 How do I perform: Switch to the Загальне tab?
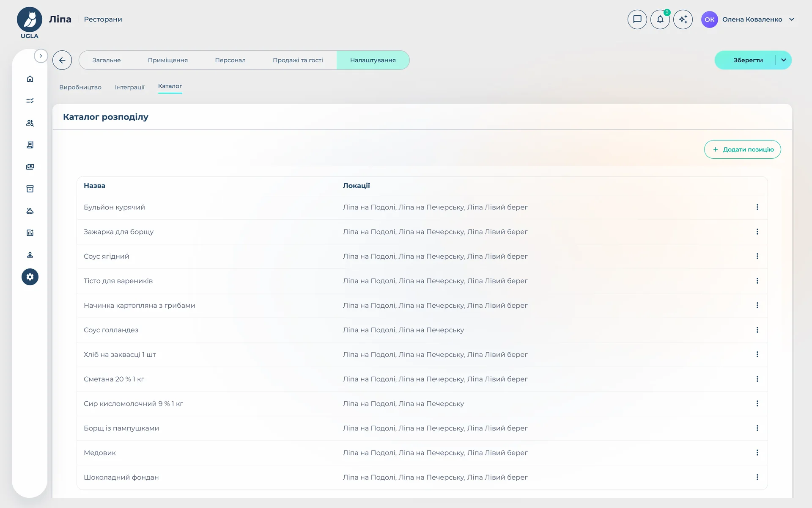pos(107,60)
